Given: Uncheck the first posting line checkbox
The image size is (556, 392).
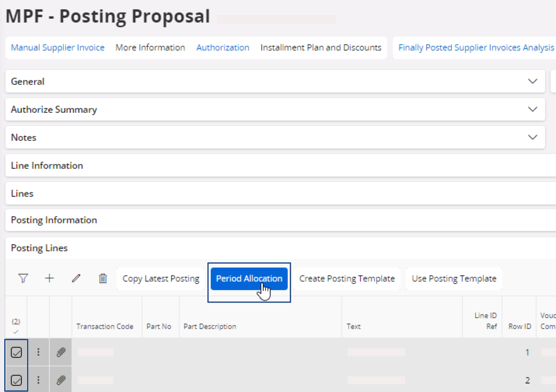Looking at the screenshot, I should pyautogui.click(x=16, y=352).
